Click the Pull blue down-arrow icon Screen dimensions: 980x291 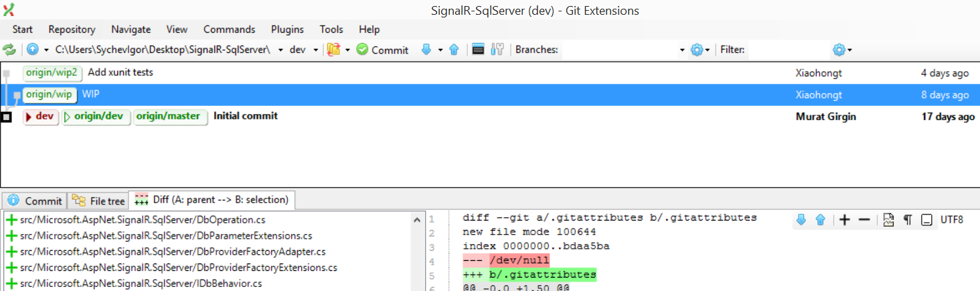tap(426, 50)
